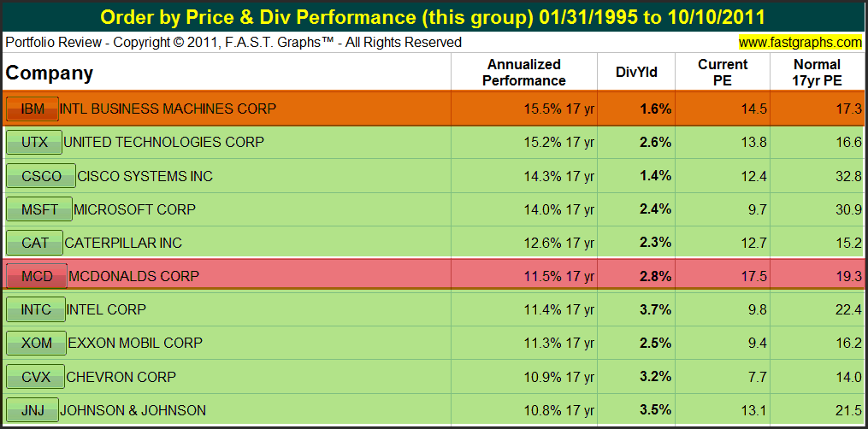Image resolution: width=868 pixels, height=429 pixels.
Task: Click CSCO's 1.4% dividend yield
Action: tap(655, 176)
